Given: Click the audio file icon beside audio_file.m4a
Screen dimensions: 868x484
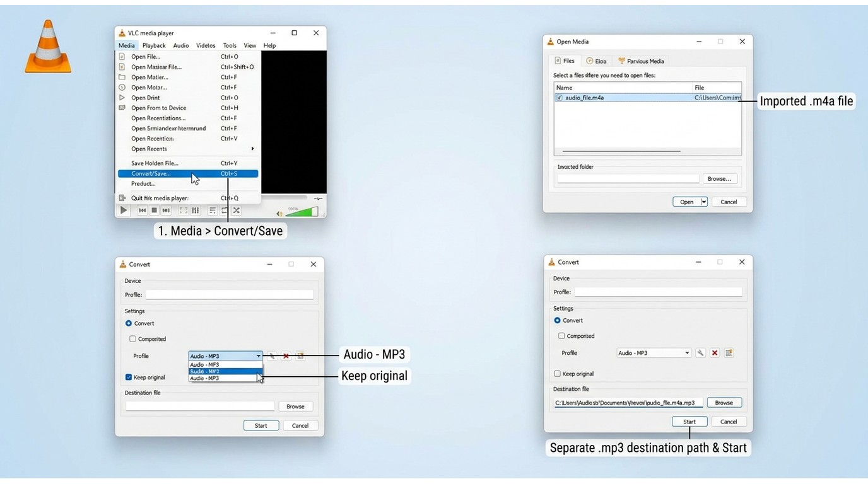Looking at the screenshot, I should pyautogui.click(x=560, y=98).
